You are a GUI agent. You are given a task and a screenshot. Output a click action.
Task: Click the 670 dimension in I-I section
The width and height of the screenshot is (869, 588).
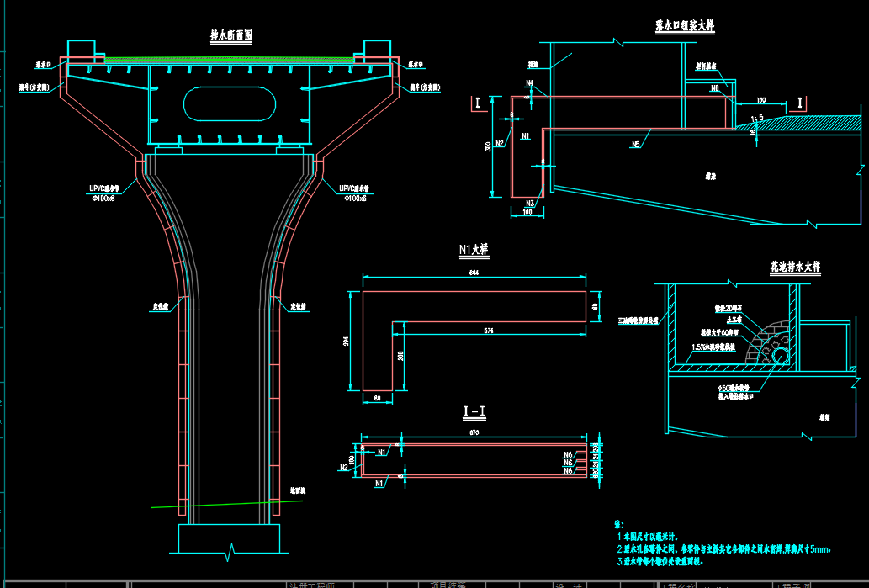coord(474,433)
